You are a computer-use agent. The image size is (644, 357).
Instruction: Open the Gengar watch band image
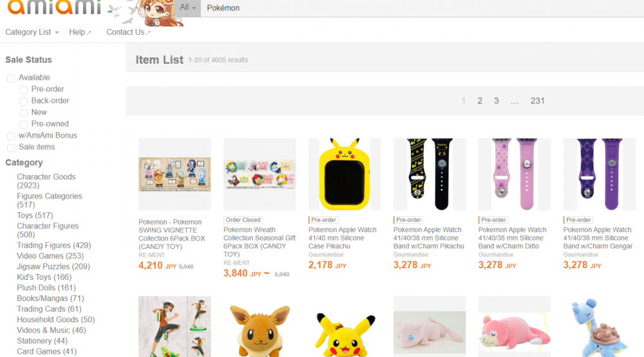point(599,174)
